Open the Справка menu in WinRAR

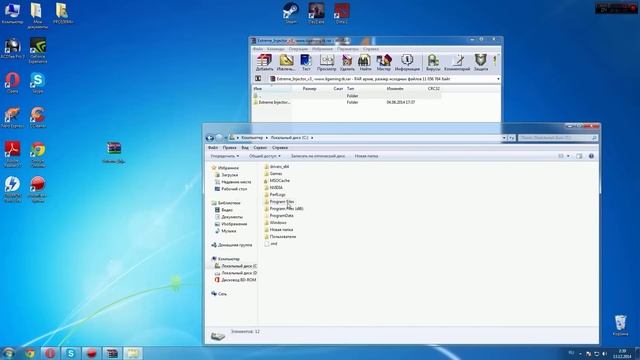pyautogui.click(x=371, y=49)
